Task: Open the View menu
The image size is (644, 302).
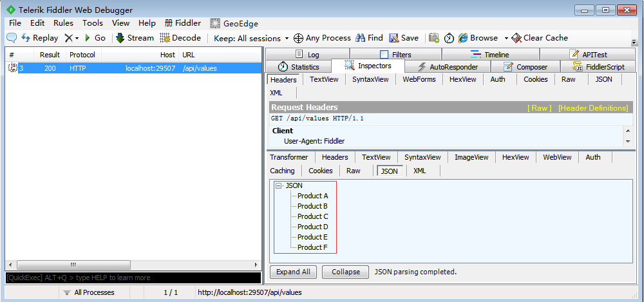Action: [x=121, y=23]
